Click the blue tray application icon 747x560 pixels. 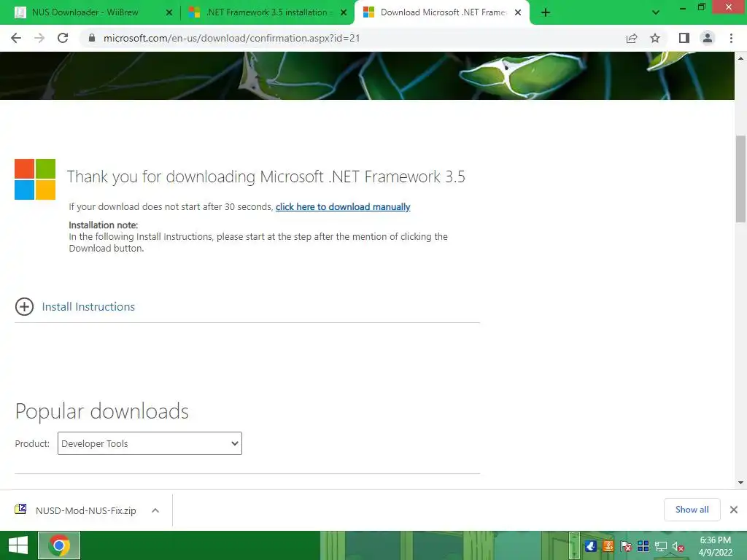pyautogui.click(x=591, y=547)
